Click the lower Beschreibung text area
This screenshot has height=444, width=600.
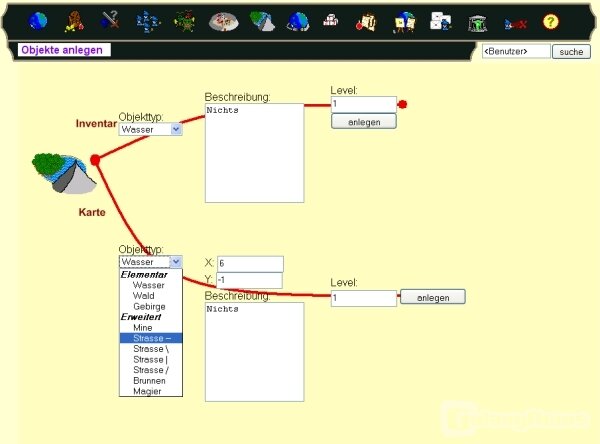point(254,352)
